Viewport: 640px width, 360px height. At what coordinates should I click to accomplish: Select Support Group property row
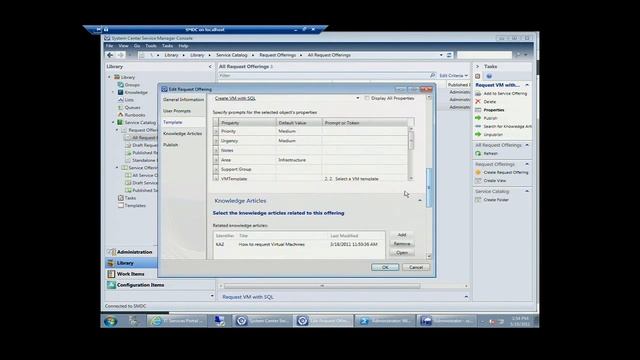(310, 169)
